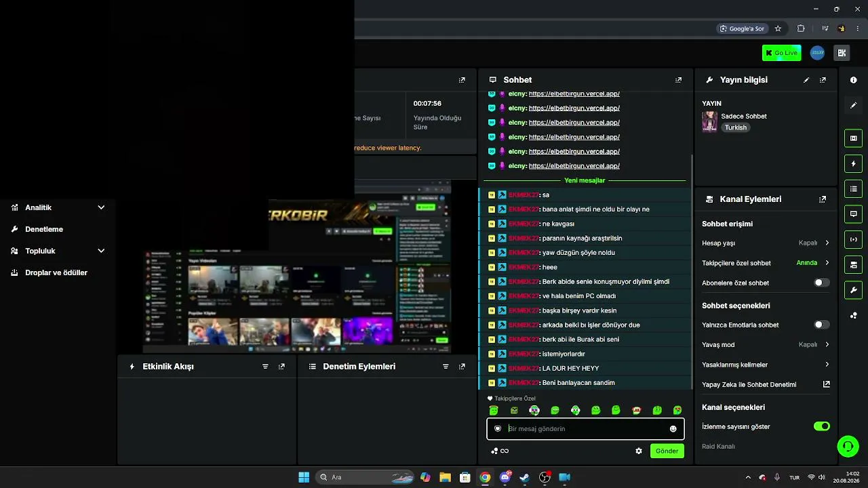This screenshot has height=488, width=868.
Task: Click the Go Live button
Action: 781,53
